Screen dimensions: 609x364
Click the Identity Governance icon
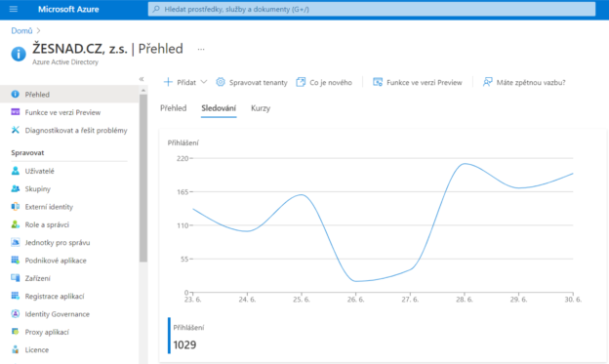(x=16, y=314)
